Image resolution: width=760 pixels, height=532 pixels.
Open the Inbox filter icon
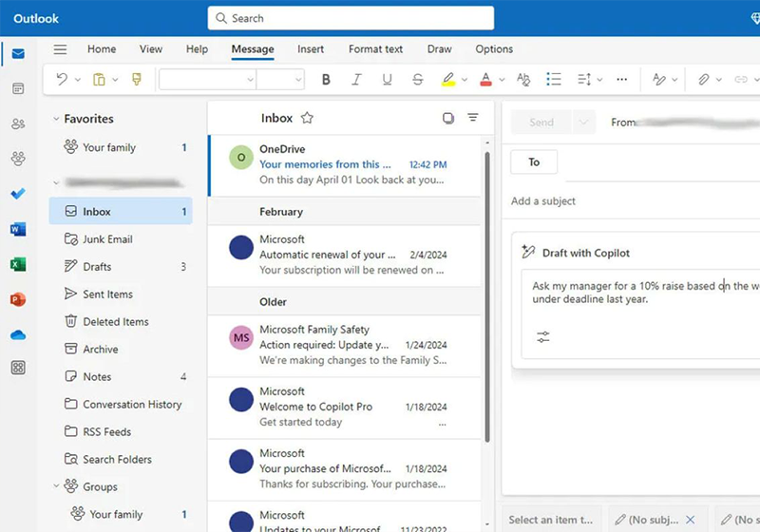(472, 117)
